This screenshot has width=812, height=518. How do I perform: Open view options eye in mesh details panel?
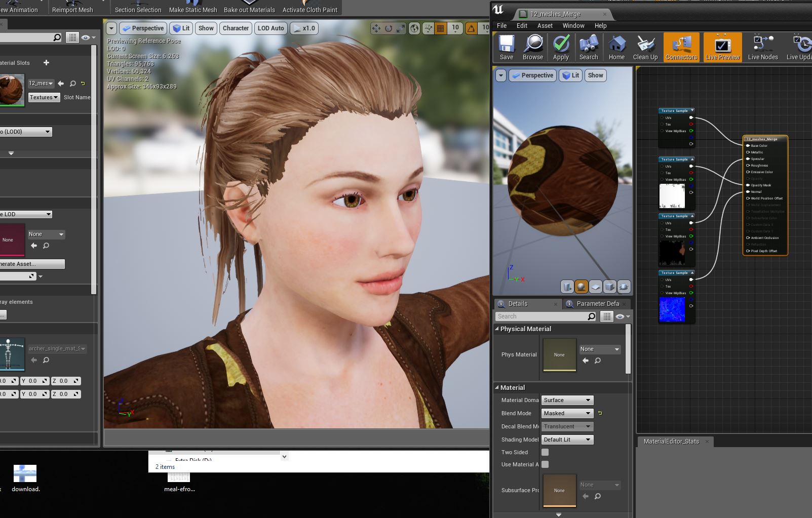88,37
